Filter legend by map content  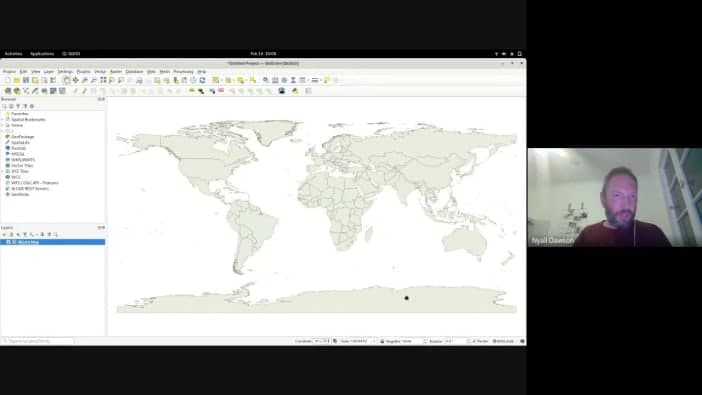25,235
